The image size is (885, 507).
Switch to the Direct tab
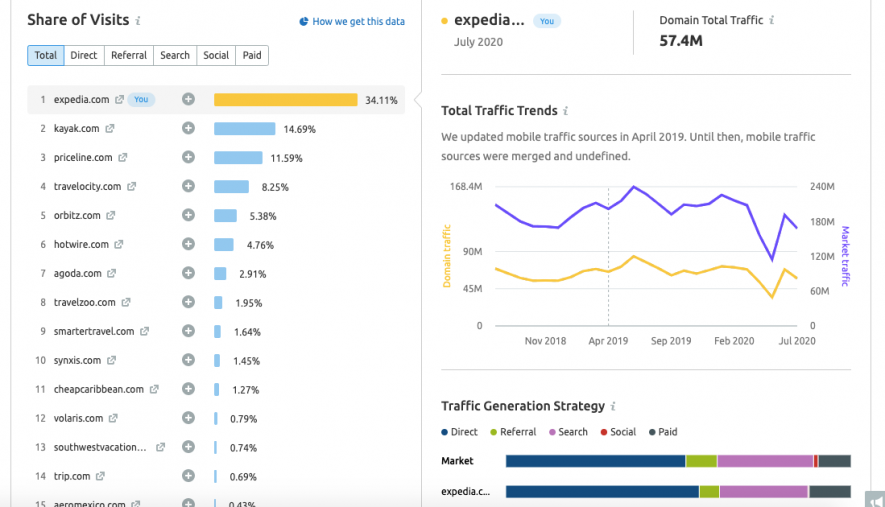click(x=84, y=55)
